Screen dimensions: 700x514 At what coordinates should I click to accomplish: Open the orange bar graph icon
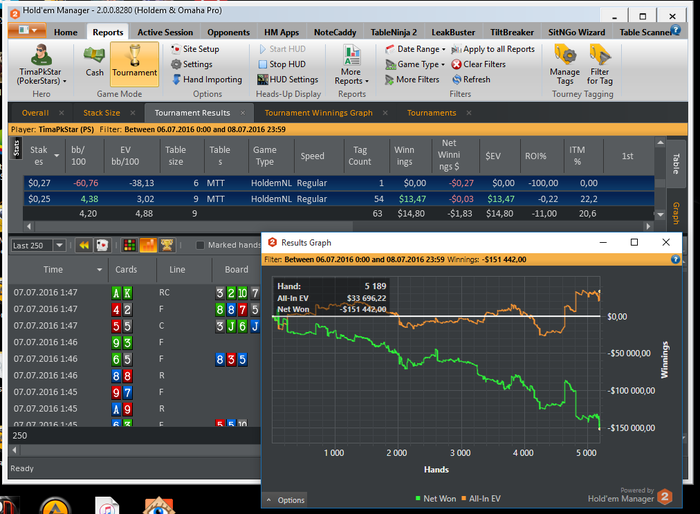pyautogui.click(x=148, y=245)
